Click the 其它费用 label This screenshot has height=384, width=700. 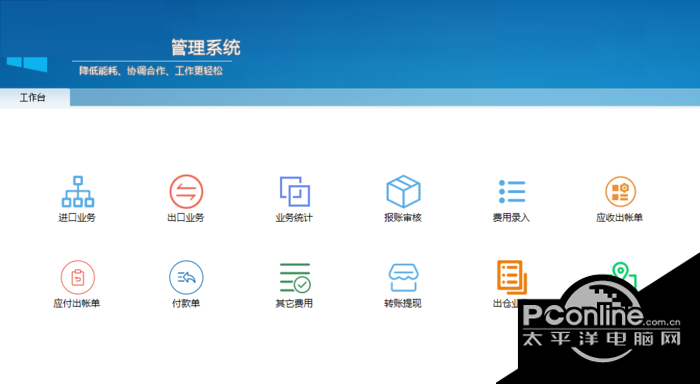[294, 303]
